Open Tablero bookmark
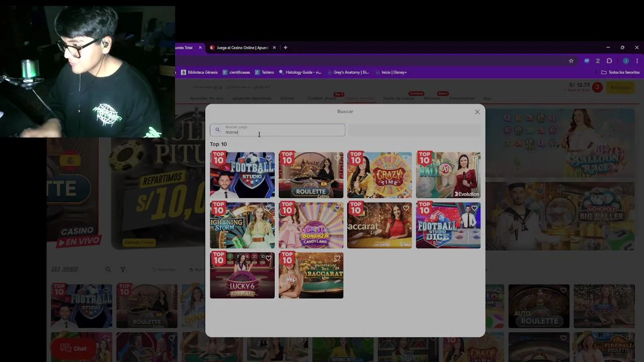 click(264, 72)
